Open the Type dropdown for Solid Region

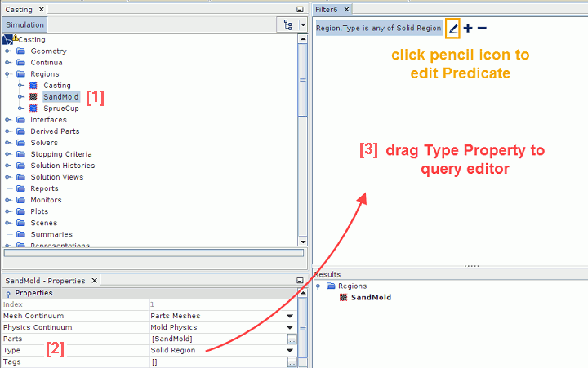[x=290, y=350]
